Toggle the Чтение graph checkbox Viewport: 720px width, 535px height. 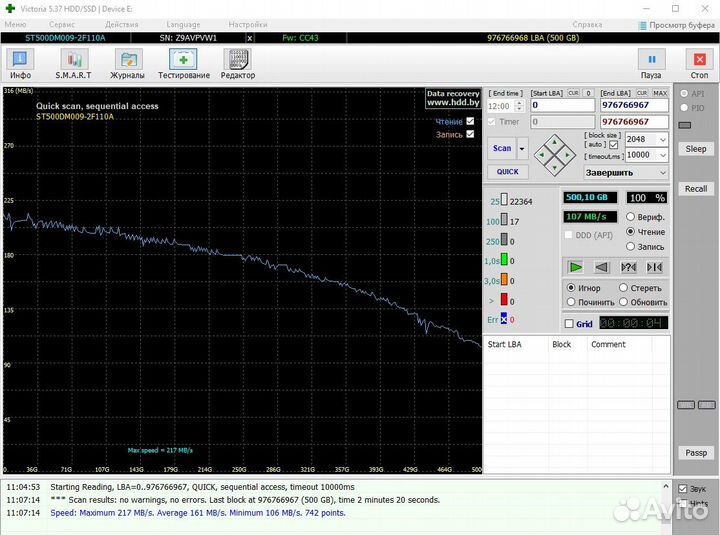470,121
